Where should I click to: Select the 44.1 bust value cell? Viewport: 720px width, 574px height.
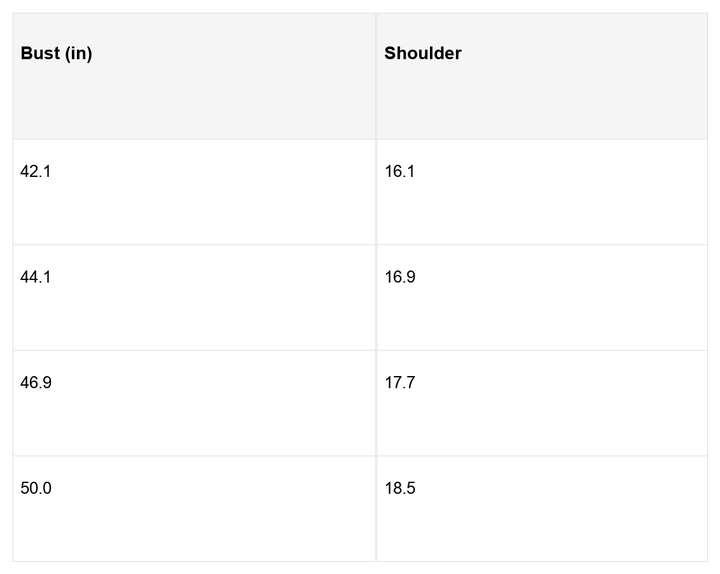tap(36, 277)
